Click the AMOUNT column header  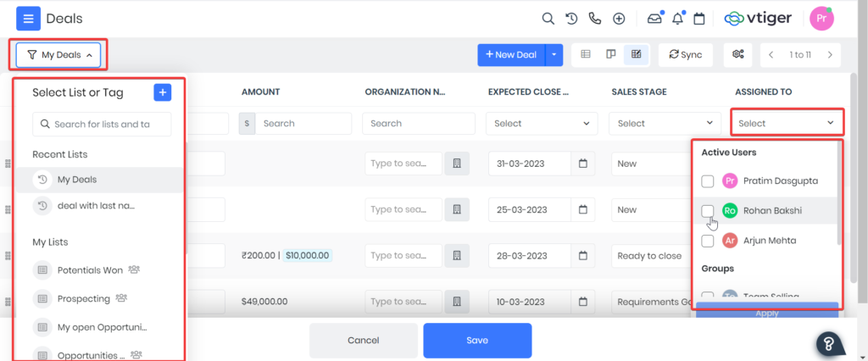coord(261,92)
